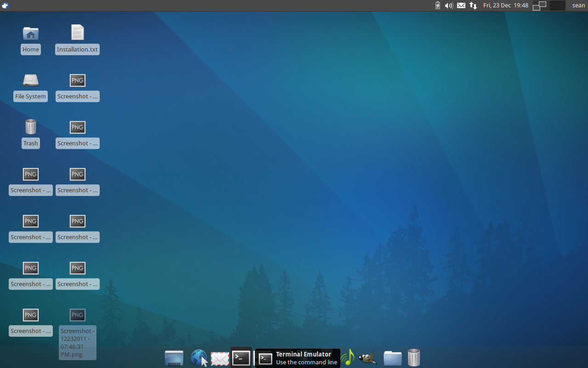Click the network traffic arrows tray icon
Image resolution: width=588 pixels, height=368 pixels.
(473, 5)
